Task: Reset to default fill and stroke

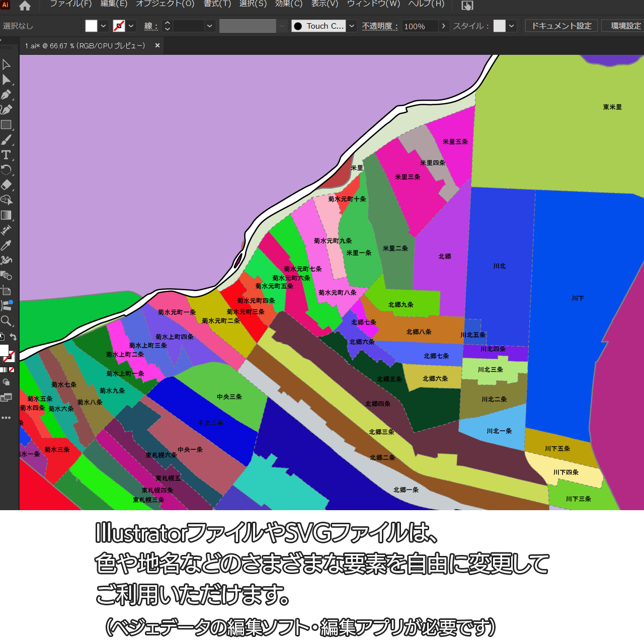Action: [2, 337]
